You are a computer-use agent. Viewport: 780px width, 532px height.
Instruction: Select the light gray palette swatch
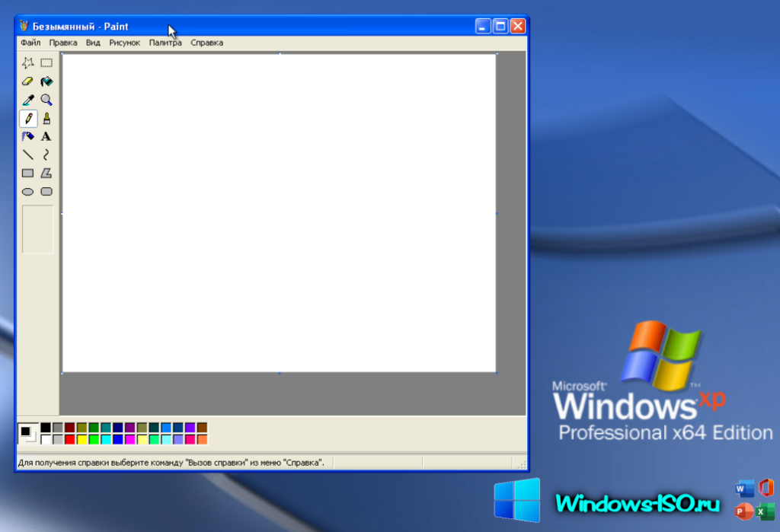pos(58,439)
